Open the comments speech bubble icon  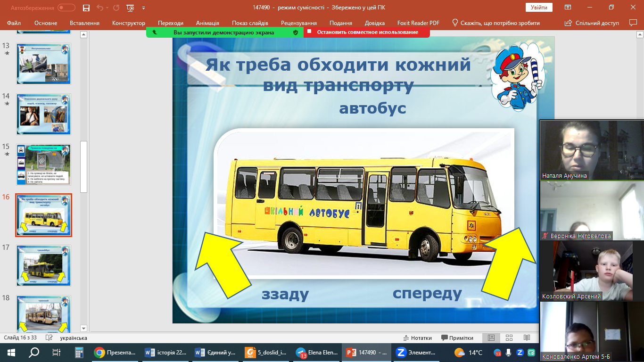click(633, 23)
